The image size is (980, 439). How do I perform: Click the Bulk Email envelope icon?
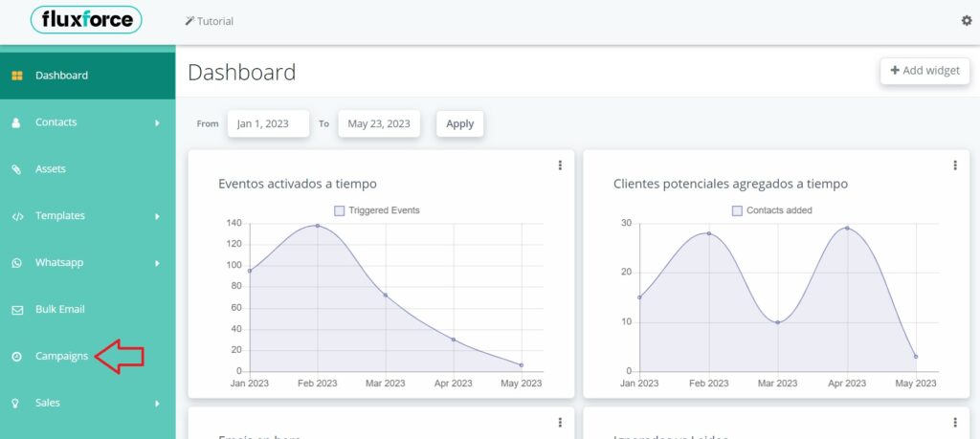pyautogui.click(x=17, y=310)
